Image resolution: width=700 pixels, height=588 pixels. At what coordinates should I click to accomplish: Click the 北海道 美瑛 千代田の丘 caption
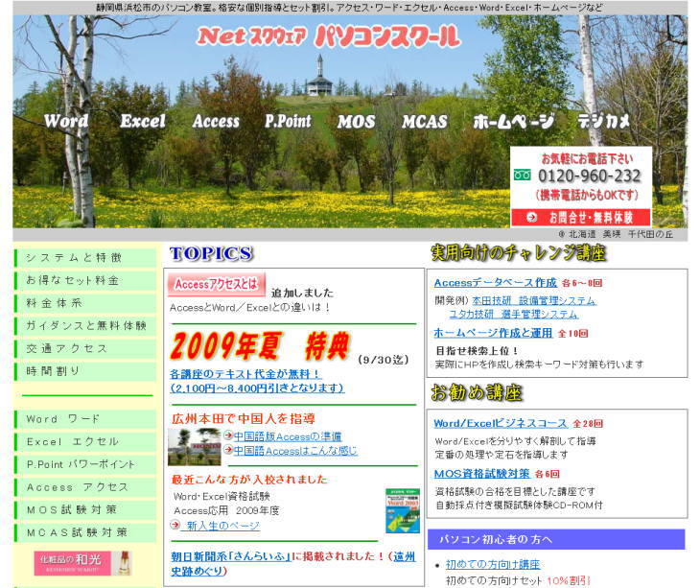[x=617, y=234]
